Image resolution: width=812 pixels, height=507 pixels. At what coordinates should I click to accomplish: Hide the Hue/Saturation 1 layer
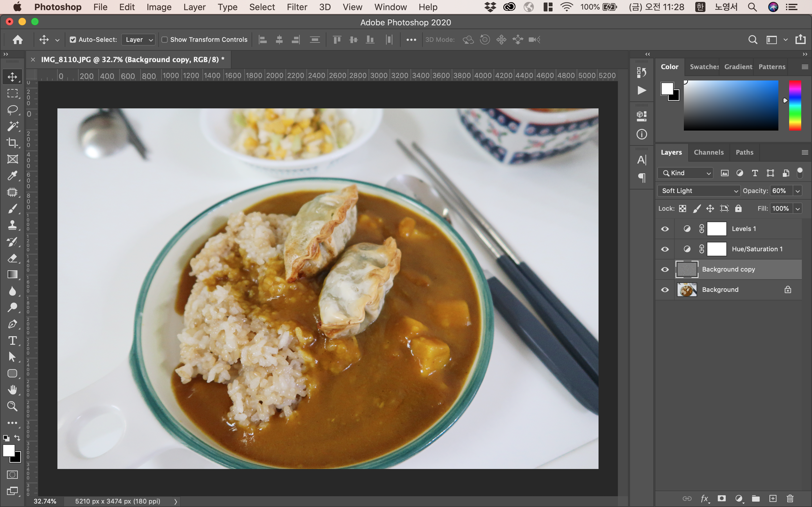(665, 249)
